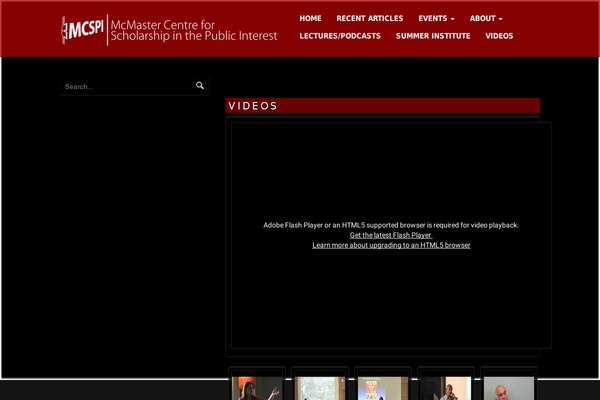Open first video thumbnail with woman gesturing
Viewport: 600px width, 400px height.
[257, 387]
